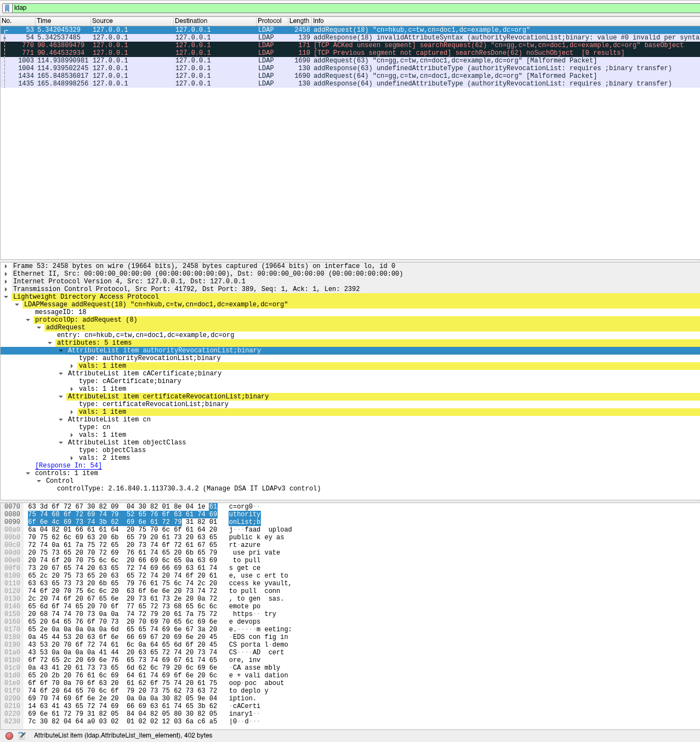Click the capture file properties notepad icon

22,736
